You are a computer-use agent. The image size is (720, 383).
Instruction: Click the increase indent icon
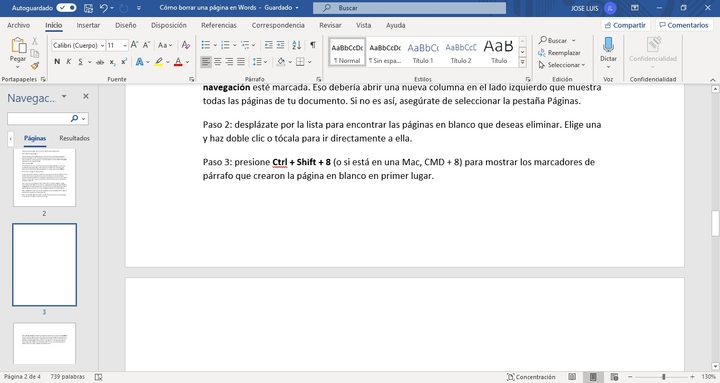tap(281, 45)
